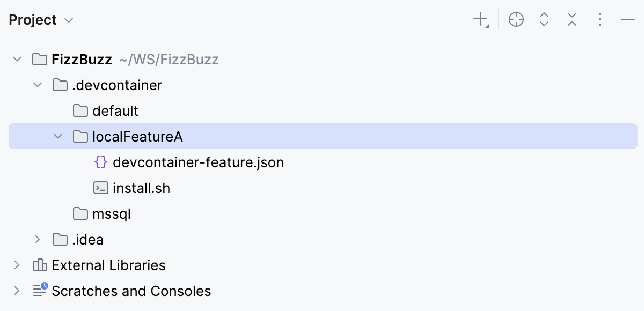Click the Scratches and Consoles icon

click(39, 291)
